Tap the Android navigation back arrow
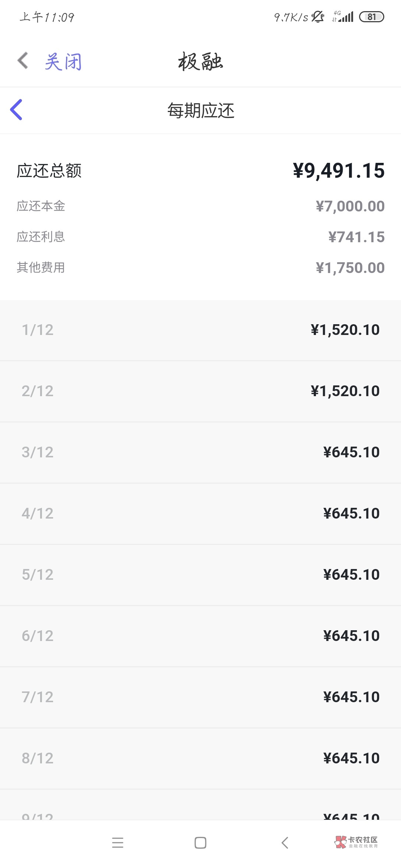The width and height of the screenshot is (401, 868). [285, 843]
